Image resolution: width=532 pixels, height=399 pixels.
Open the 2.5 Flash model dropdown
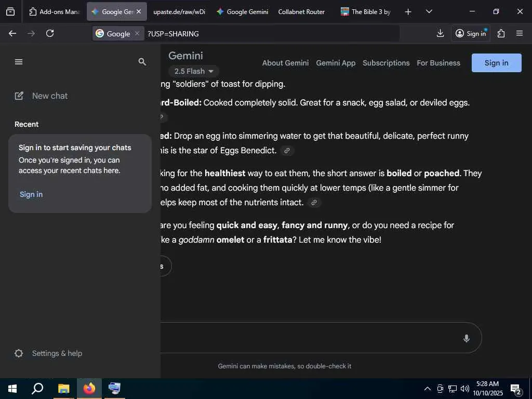(x=194, y=71)
